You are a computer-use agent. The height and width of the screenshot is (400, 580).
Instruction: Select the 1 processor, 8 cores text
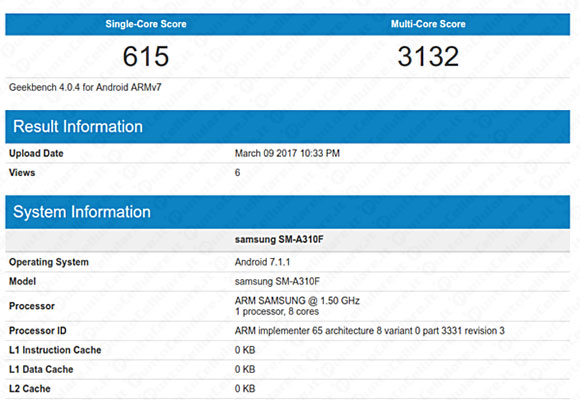click(277, 312)
